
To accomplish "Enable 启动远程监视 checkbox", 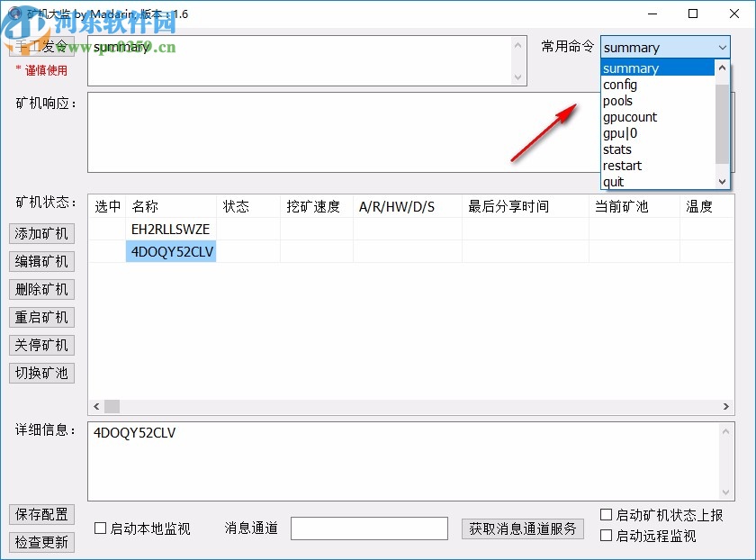I will coord(607,535).
